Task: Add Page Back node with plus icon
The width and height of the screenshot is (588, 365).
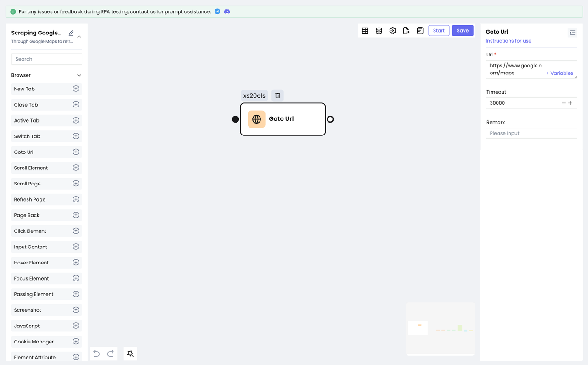Action: point(76,215)
